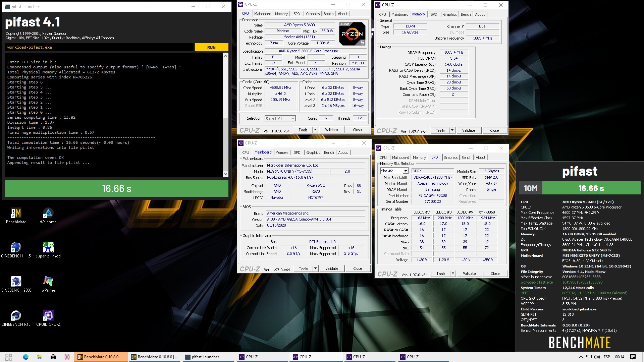Viewport: 644px width, 362px height.
Task: Click the AMD Ryzen 5 logo image
Action: (352, 34)
